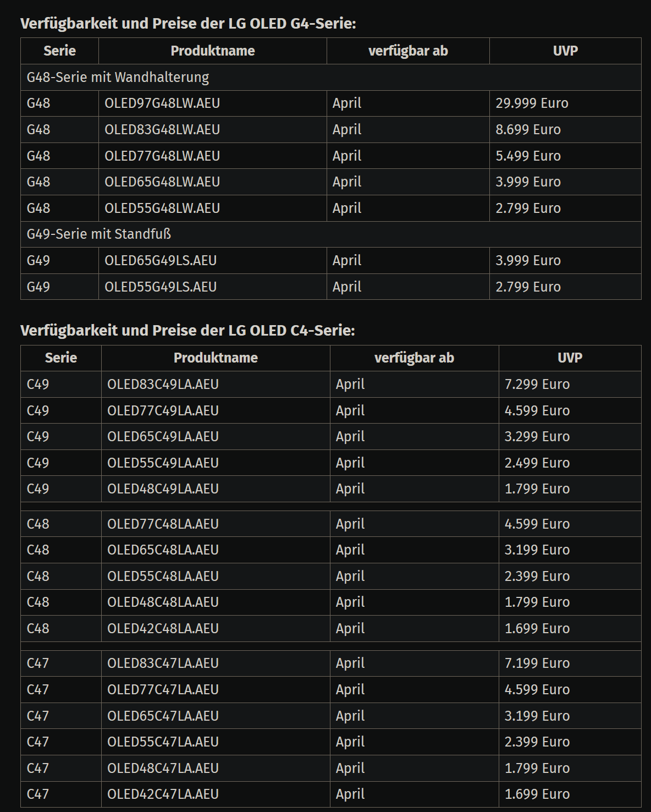
Task: Click the heading Verfügbarkeit und Preise C4-Serie
Action: coord(187,331)
